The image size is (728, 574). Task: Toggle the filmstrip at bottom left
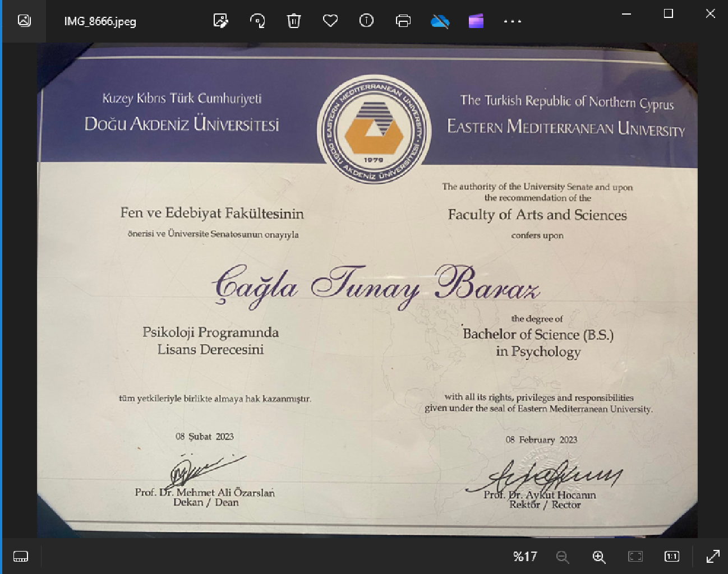click(21, 556)
